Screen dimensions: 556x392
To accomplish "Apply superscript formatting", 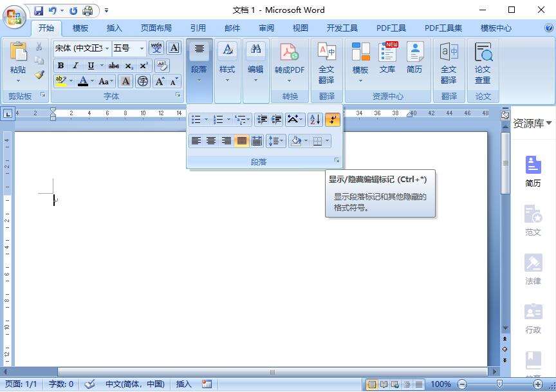I will point(144,66).
